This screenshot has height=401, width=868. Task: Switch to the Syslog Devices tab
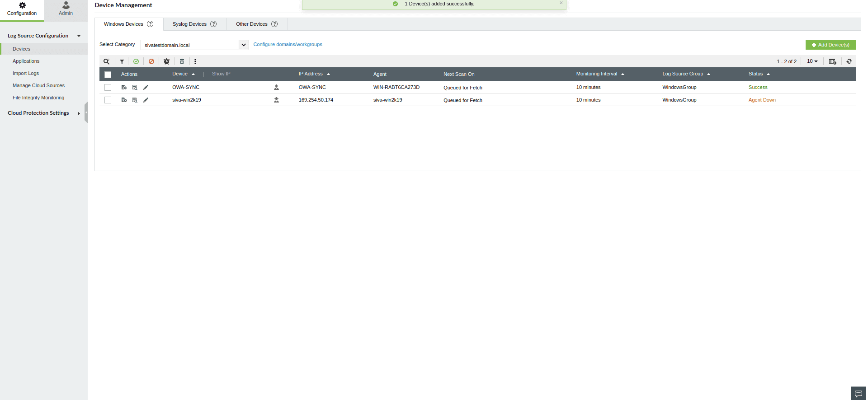coord(189,24)
